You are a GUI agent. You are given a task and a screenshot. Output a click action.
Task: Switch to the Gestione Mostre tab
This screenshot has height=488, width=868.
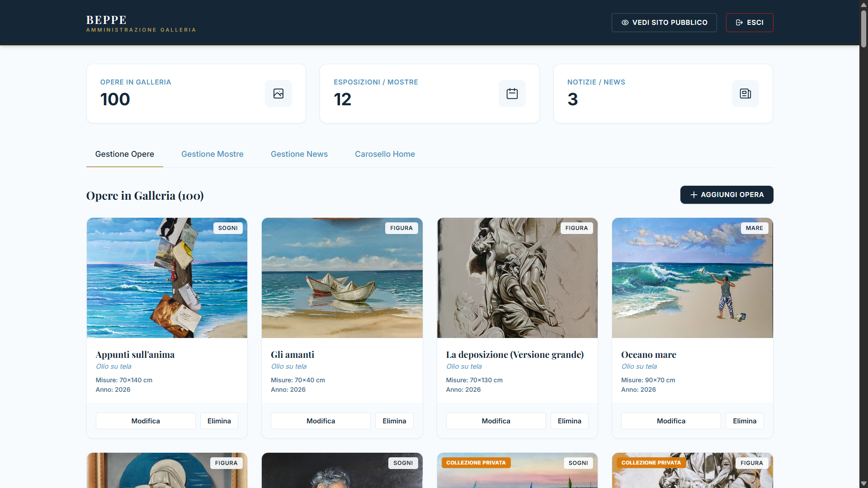pyautogui.click(x=212, y=154)
